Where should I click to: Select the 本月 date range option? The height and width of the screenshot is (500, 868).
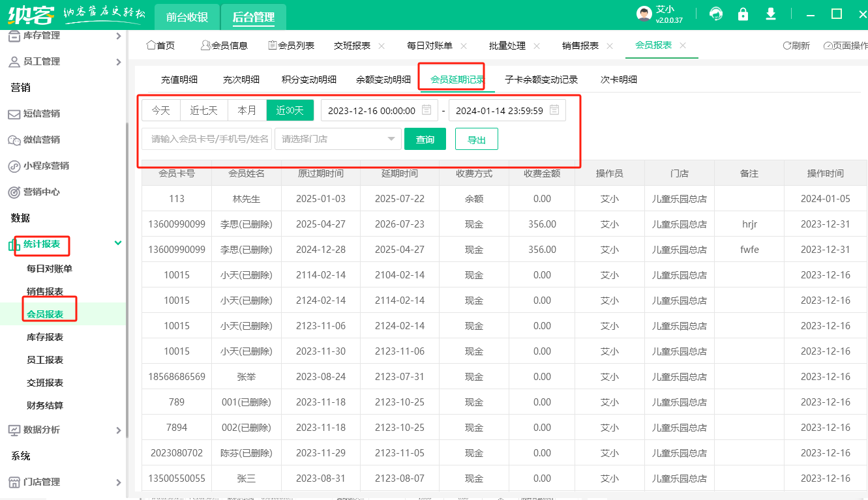pyautogui.click(x=247, y=110)
